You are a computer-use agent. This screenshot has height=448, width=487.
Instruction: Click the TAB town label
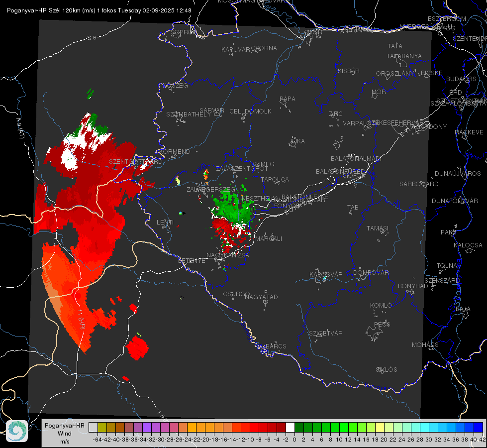pos(353,208)
